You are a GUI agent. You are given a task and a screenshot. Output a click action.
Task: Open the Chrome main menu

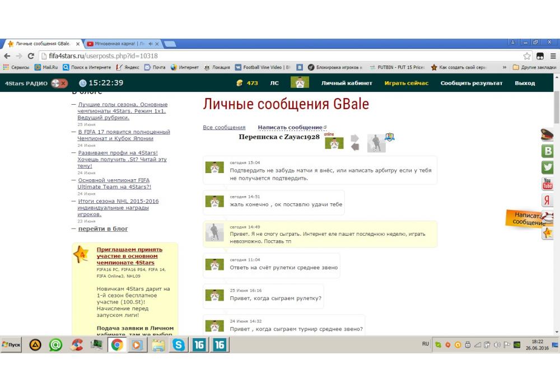click(x=553, y=56)
